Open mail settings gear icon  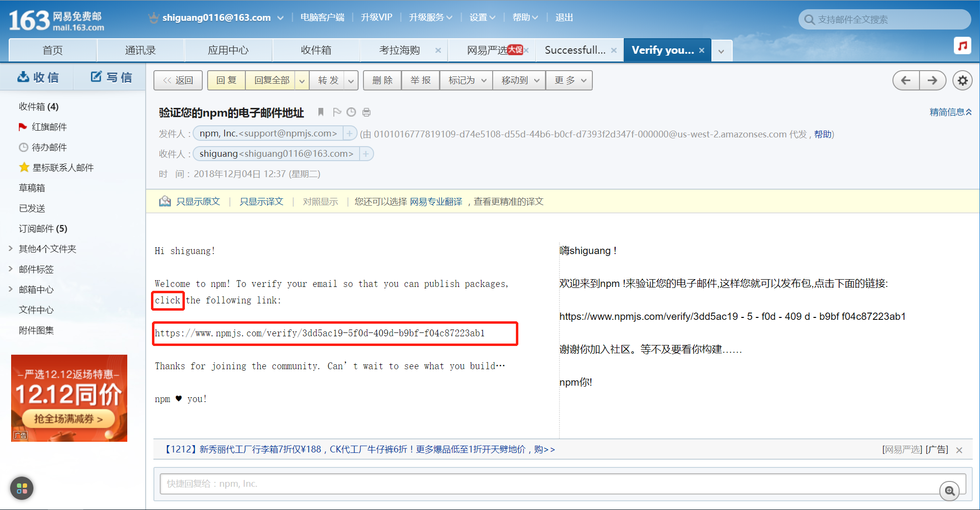click(963, 80)
